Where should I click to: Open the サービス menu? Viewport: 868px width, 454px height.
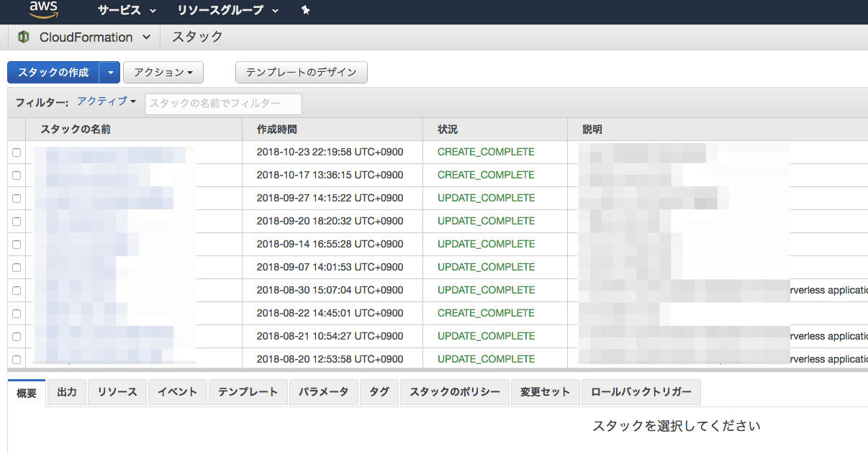point(127,11)
